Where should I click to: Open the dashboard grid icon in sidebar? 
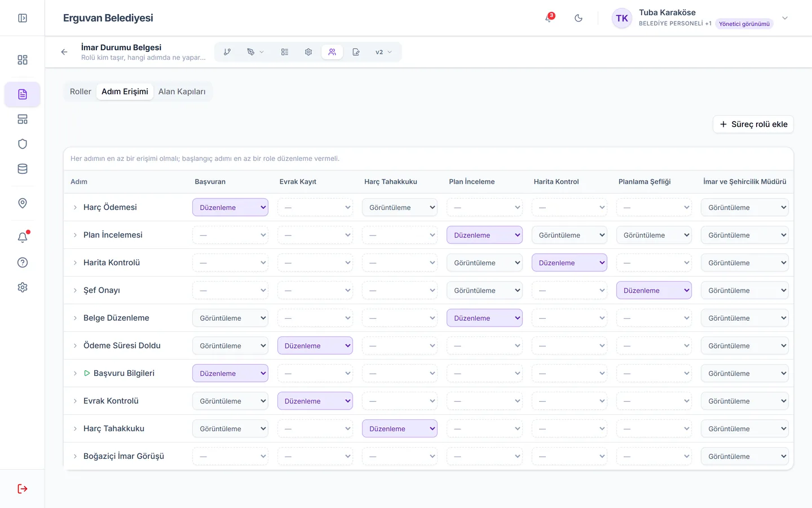(23, 60)
